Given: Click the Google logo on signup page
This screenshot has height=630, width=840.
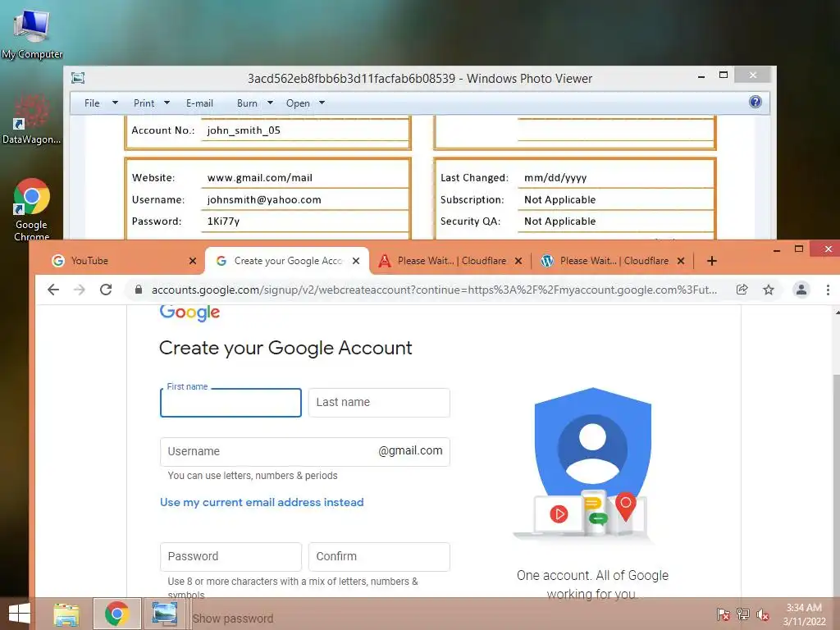Looking at the screenshot, I should pyautogui.click(x=189, y=313).
